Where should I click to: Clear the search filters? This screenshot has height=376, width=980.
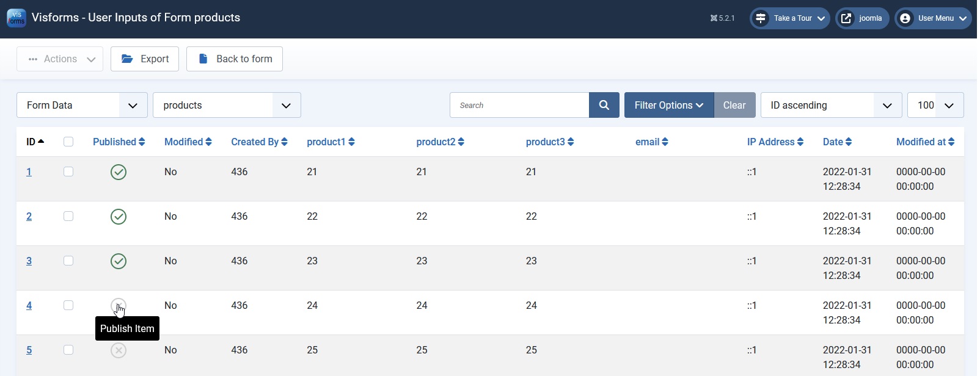[734, 105]
